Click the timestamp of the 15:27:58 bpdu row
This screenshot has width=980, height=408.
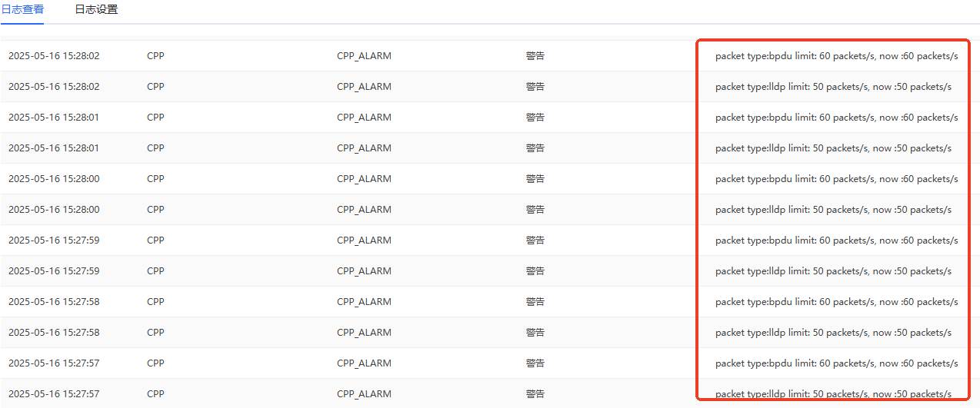click(54, 302)
